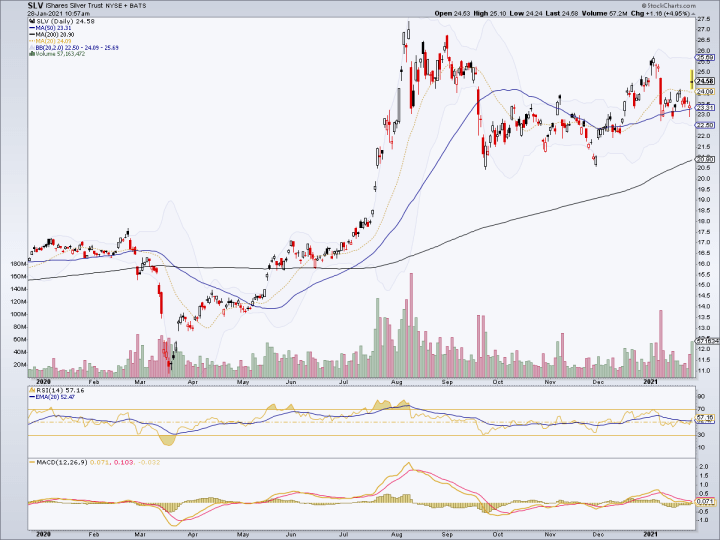Click the 57.16 RSI value tag on right
The height and width of the screenshot is (540, 720).
(705, 417)
